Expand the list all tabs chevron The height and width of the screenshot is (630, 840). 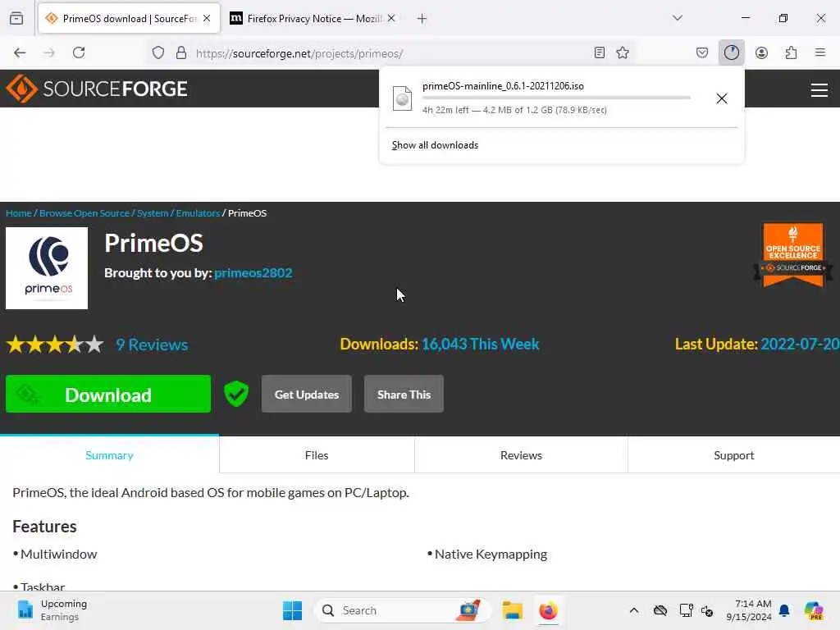point(677,18)
